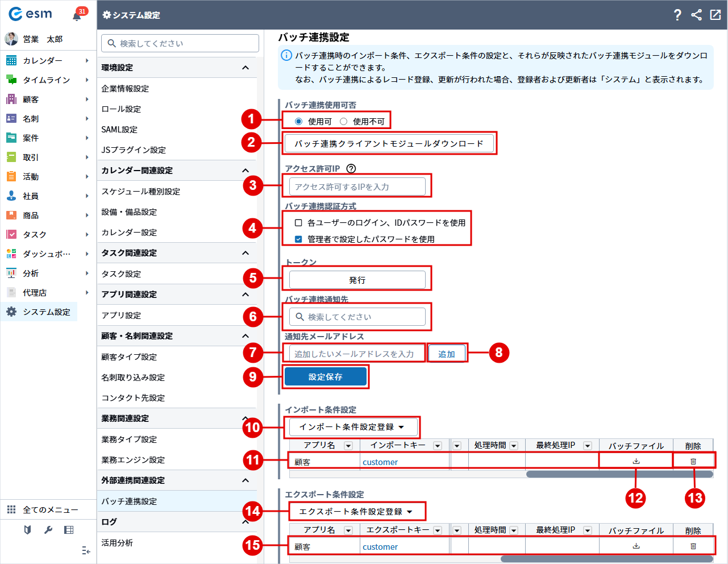728x564 pixels.
Task: Open ロール設定 in settings menu
Action: pos(121,109)
